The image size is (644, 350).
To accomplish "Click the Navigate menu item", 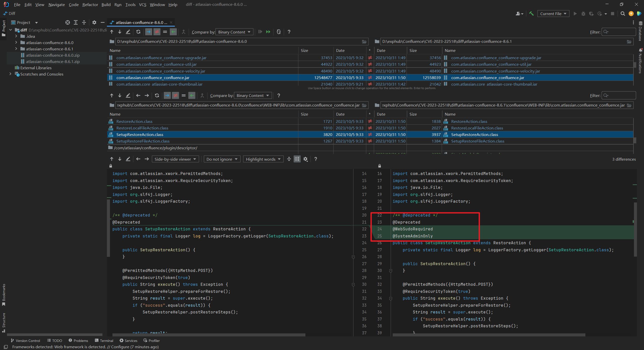I will [x=56, y=4].
